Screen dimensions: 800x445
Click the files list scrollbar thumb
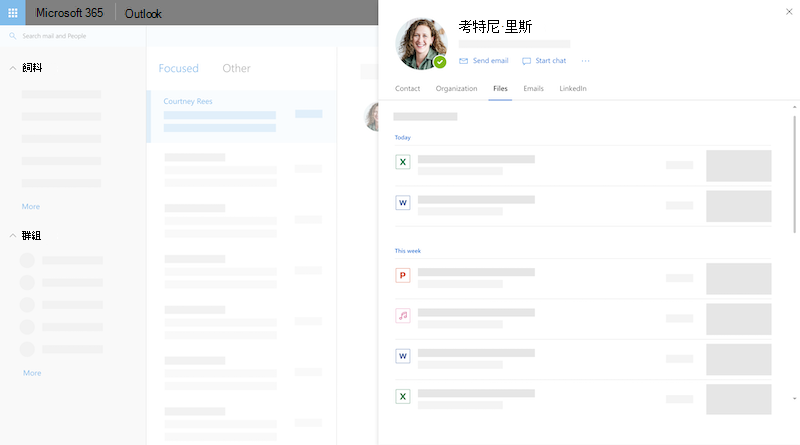pos(794,174)
